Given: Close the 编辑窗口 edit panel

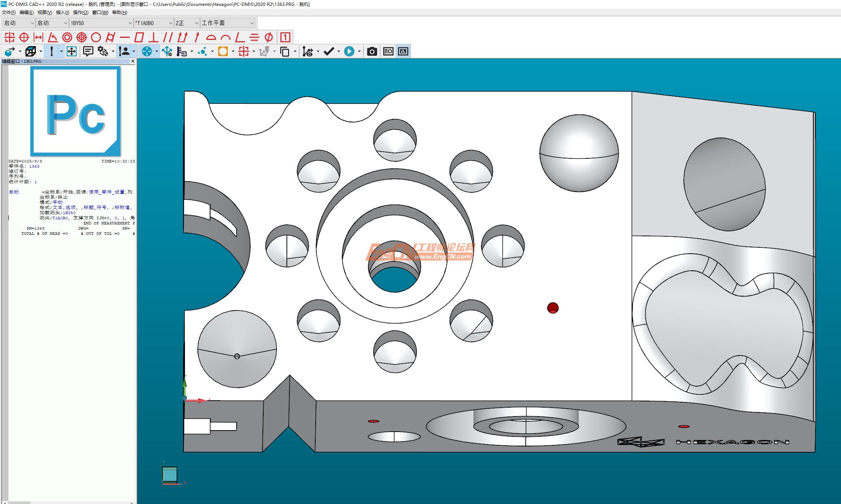Looking at the screenshot, I should 133,61.
